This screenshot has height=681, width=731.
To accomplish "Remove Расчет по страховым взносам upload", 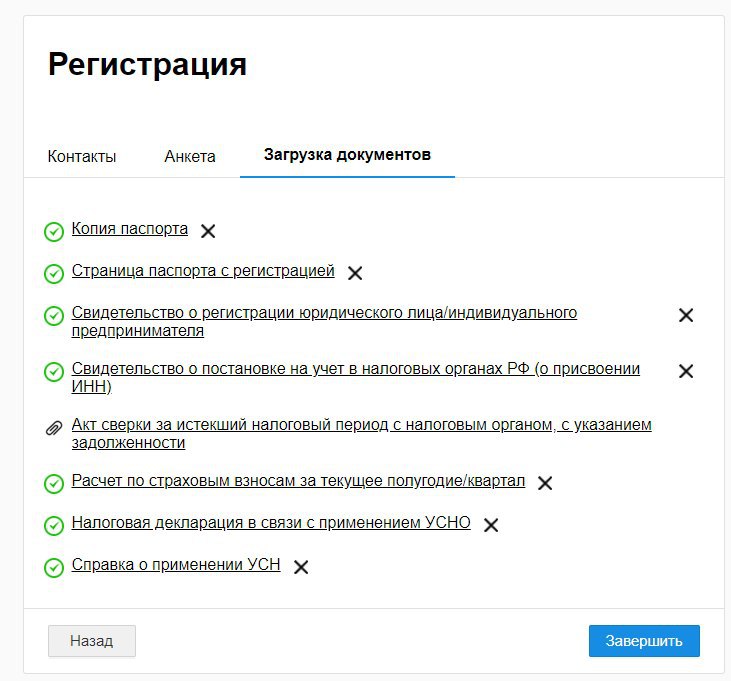I will point(545,483).
